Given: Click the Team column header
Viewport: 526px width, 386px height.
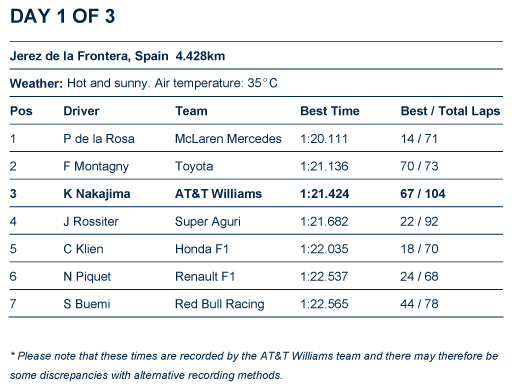Looking at the screenshot, I should (191, 111).
